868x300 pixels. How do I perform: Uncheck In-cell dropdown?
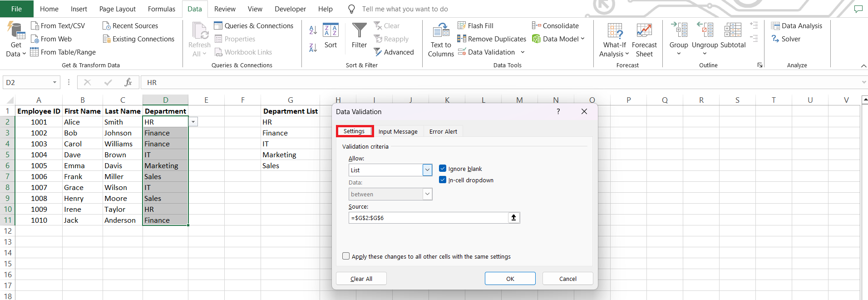pyautogui.click(x=443, y=180)
